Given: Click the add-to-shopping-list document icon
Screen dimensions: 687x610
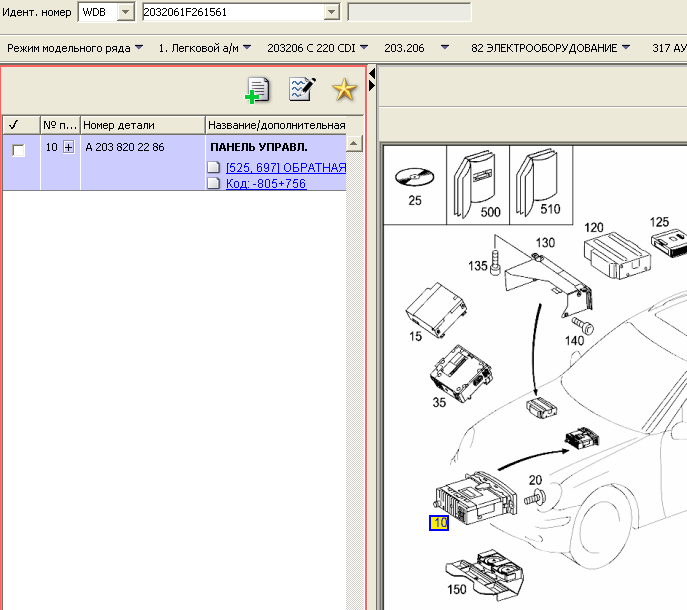Looking at the screenshot, I should pos(257,90).
